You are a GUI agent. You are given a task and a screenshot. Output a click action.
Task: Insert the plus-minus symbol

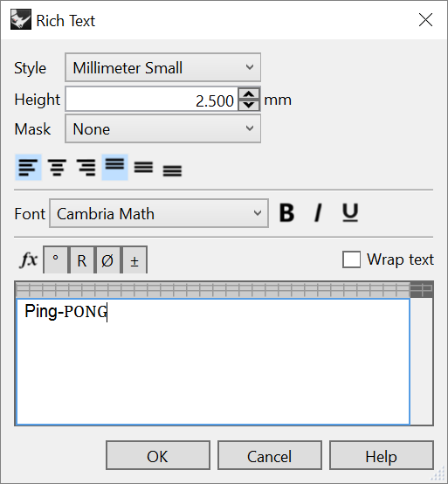[x=134, y=259]
